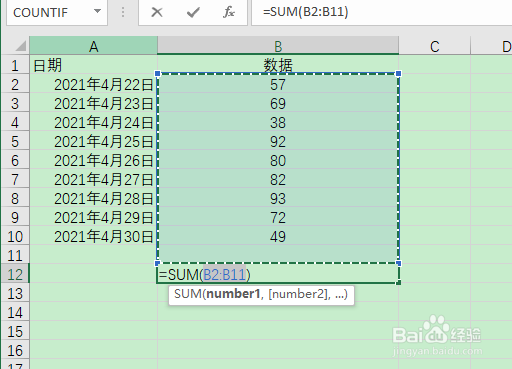
Task: Select row 12 header
Action: click(15, 274)
